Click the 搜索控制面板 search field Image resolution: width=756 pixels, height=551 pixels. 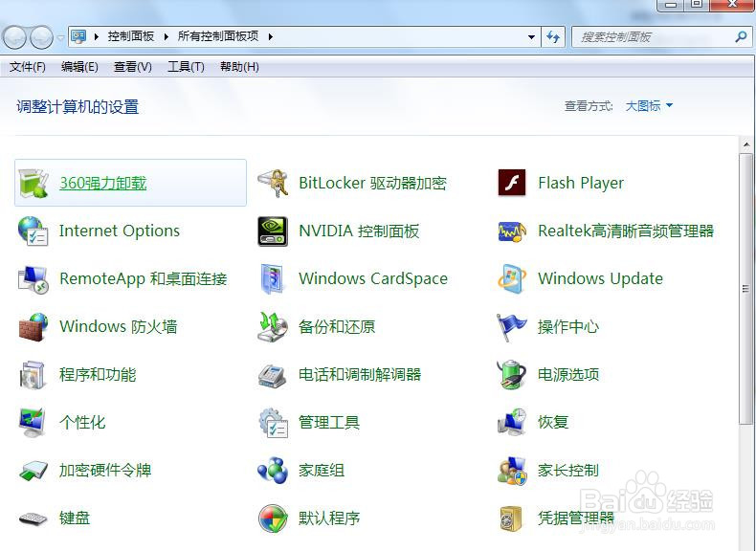click(x=661, y=36)
